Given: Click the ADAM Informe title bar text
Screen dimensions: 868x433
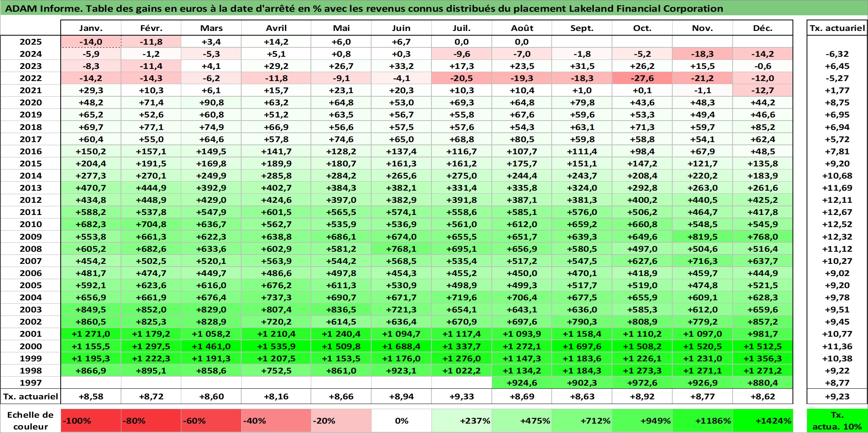Looking at the screenshot, I should coord(364,8).
